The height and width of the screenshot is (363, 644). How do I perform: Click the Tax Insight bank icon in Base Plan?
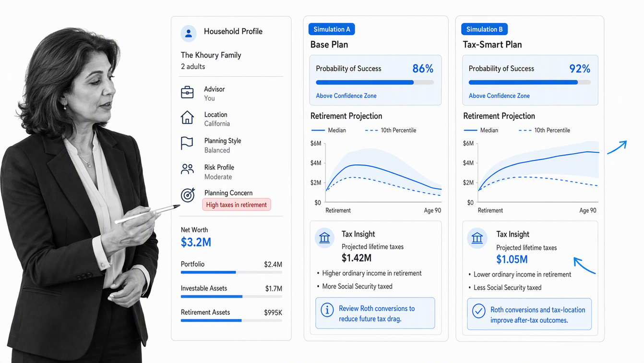pos(325,238)
